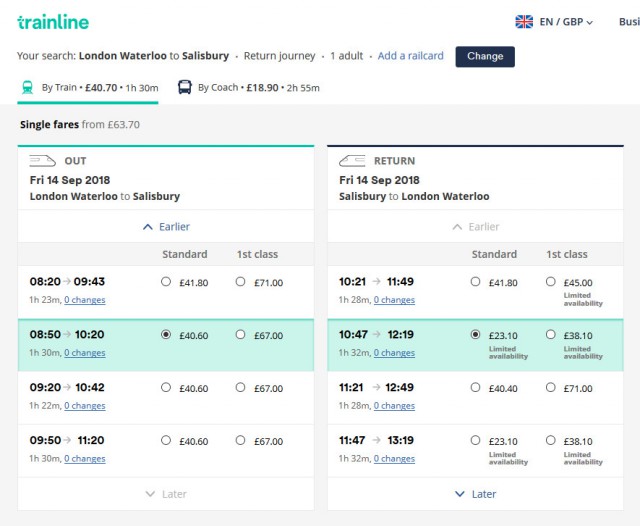Select Standard £23.10 for 10:47 return
Screen dimensions: 640x526
[475, 335]
